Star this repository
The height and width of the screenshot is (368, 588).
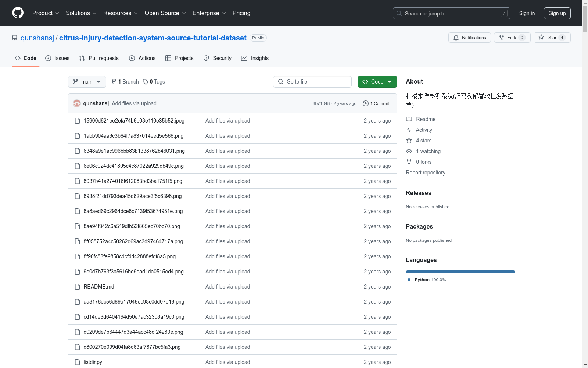552,38
